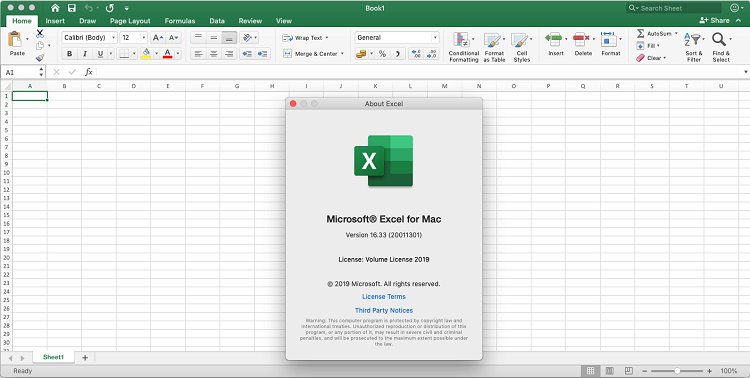Toggle Underline formatting
The width and height of the screenshot is (750, 378).
tap(100, 54)
